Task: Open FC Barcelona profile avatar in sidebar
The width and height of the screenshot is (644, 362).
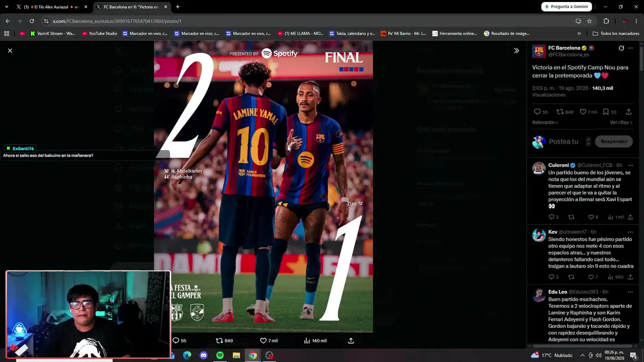Action: tap(539, 51)
